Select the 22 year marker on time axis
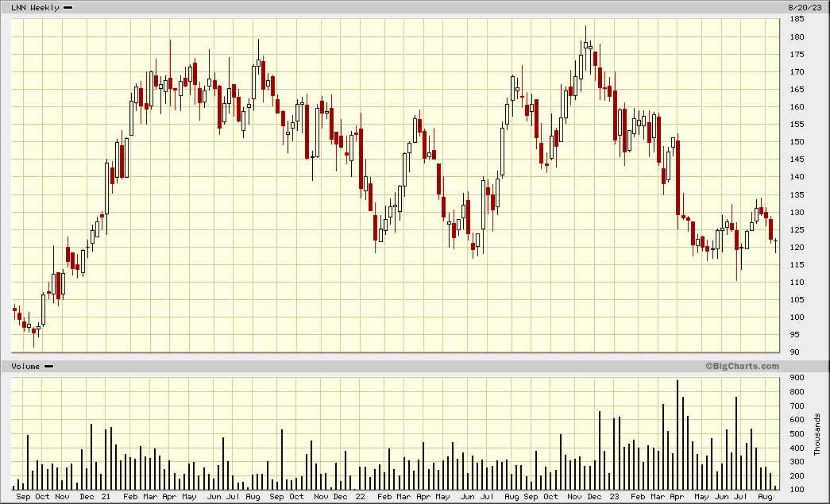 [361, 497]
